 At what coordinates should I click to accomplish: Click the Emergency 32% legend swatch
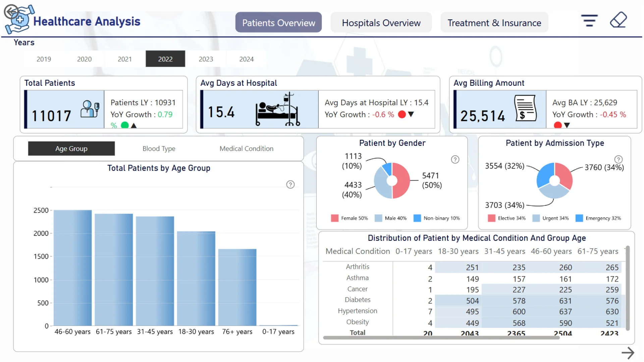[x=579, y=218]
